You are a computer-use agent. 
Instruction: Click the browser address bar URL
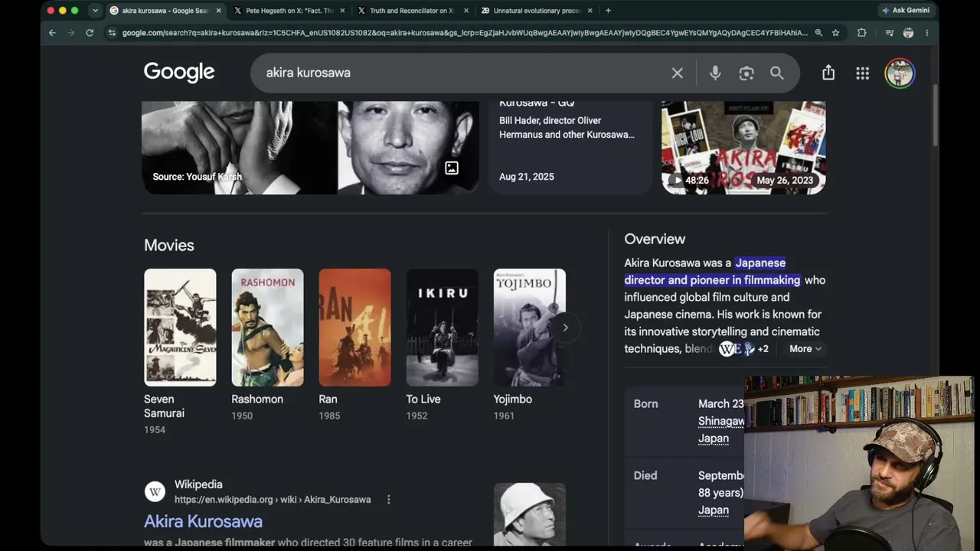pyautogui.click(x=465, y=33)
